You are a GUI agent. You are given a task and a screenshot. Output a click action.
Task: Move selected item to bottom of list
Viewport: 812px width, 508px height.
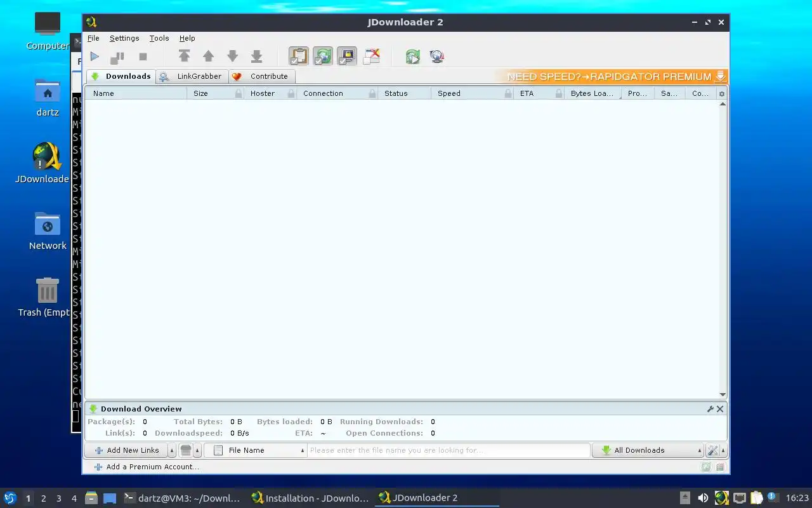[256, 57]
